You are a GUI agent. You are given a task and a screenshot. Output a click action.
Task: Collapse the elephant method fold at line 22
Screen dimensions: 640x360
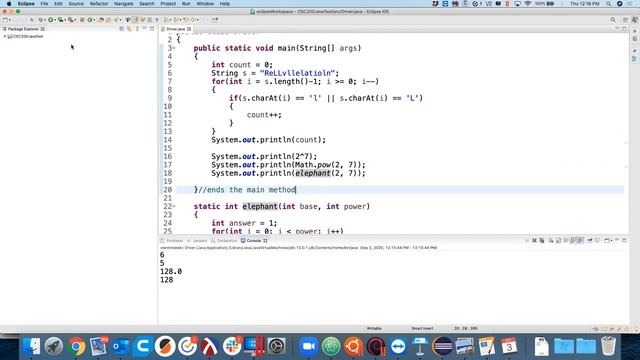174,207
